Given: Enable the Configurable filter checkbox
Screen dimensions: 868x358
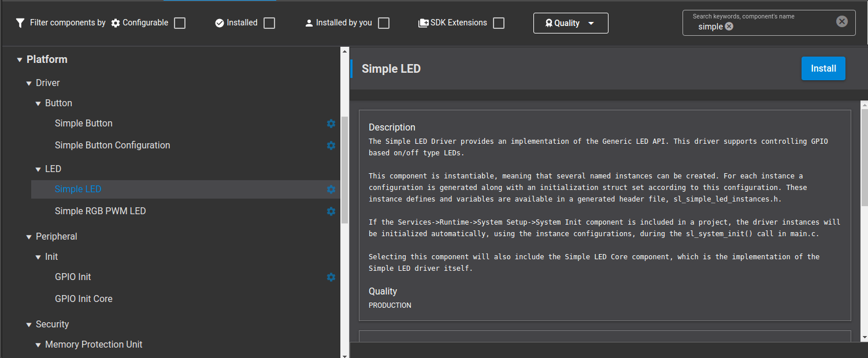Looking at the screenshot, I should coord(180,23).
